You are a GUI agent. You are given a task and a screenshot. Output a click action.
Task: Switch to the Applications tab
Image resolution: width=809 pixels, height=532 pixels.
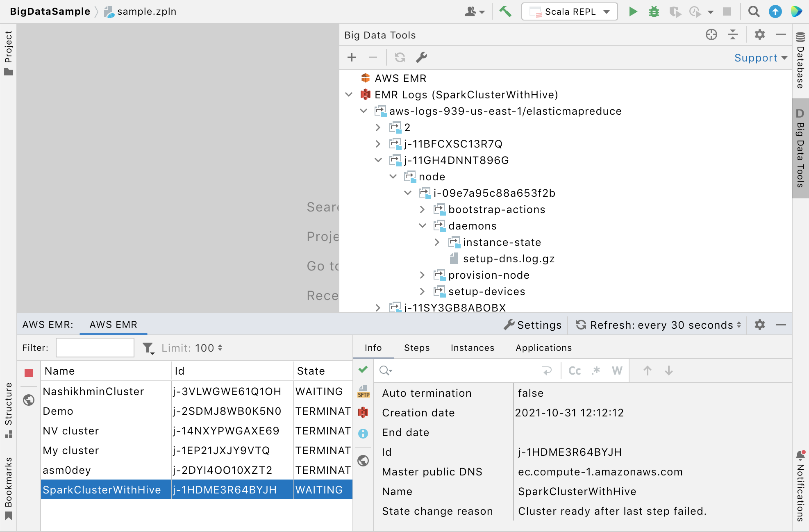pos(543,348)
